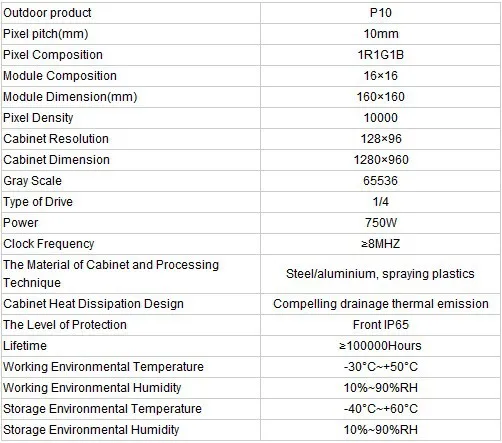This screenshot has width=502, height=443.
Task: Select the P10 value cell
Action: click(381, 13)
